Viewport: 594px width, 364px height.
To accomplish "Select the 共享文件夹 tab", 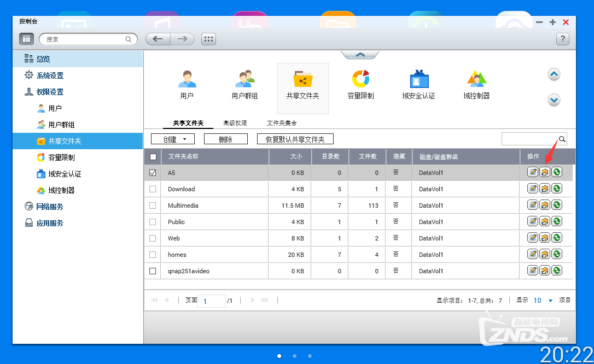I will (x=188, y=123).
